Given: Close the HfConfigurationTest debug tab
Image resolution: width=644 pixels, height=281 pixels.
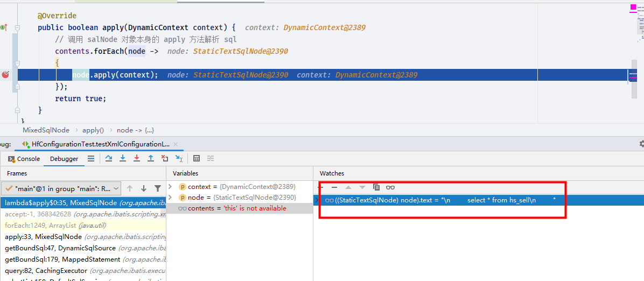Looking at the screenshot, I should click(x=176, y=144).
